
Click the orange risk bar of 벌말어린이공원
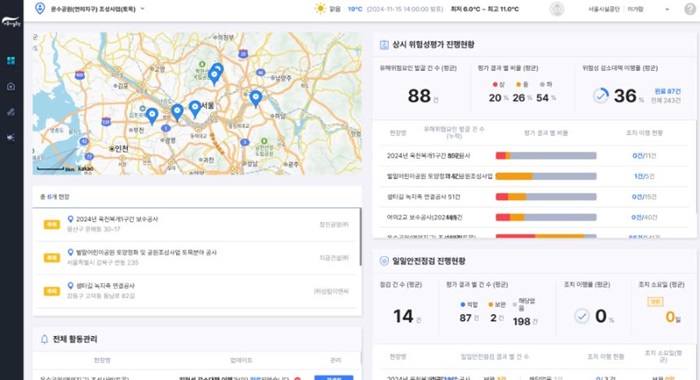click(x=514, y=176)
